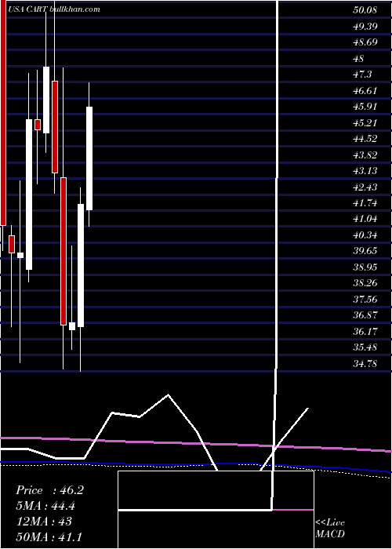Image resolution: width=392 pixels, height=549 pixels.
Task: Select the 39.65 price axis label
Action: (x=365, y=251)
